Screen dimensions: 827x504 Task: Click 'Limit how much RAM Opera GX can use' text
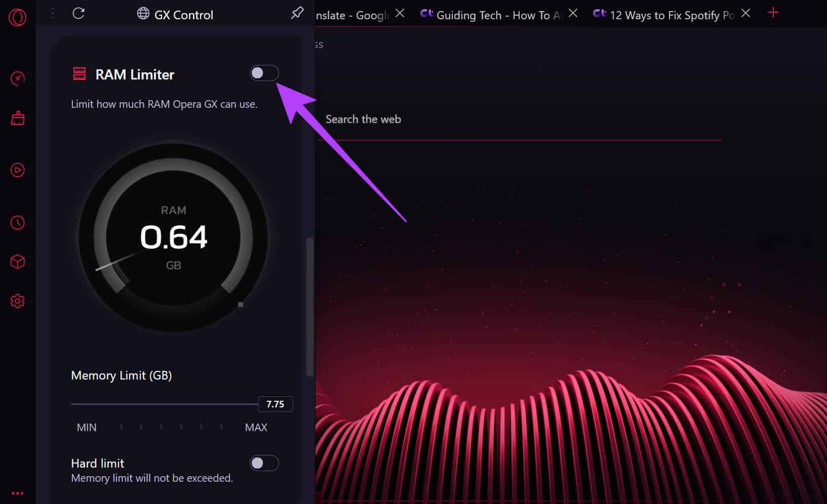[164, 104]
